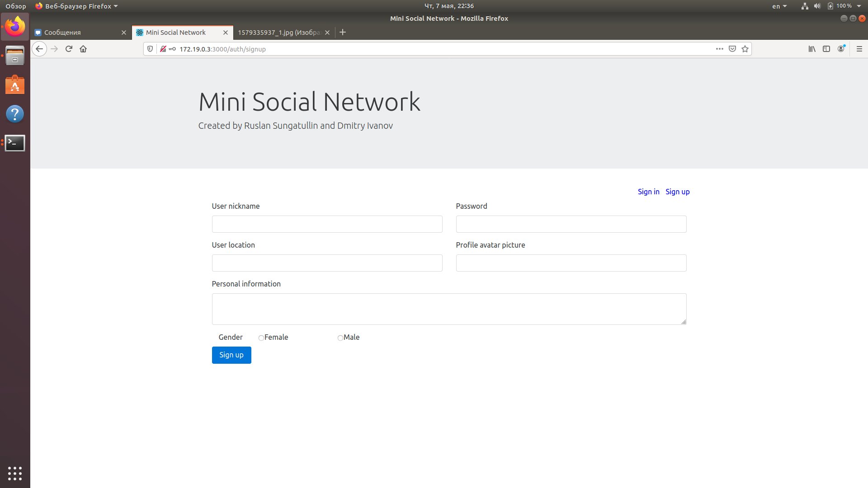Image resolution: width=868 pixels, height=488 pixels.
Task: Open Firefox hamburger menu icon
Action: pyautogui.click(x=859, y=49)
